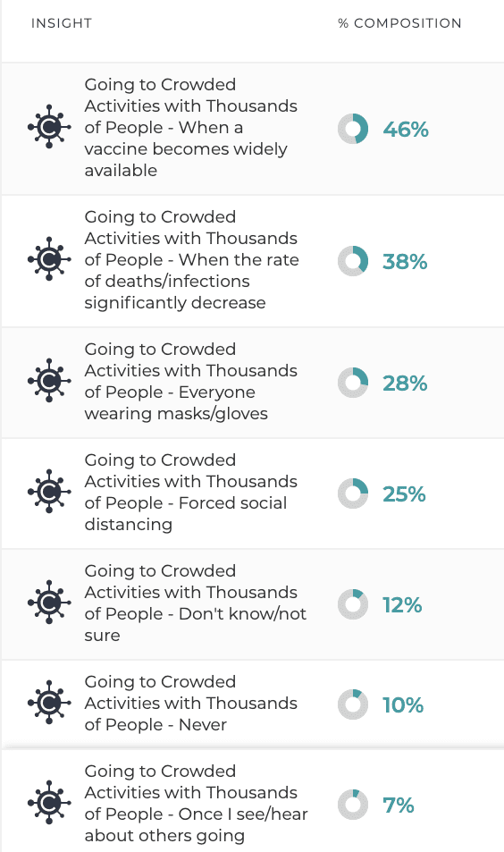Viewport: 504px width, 852px height.
Task: Open the 'Never' insight row text
Action: coord(191,703)
